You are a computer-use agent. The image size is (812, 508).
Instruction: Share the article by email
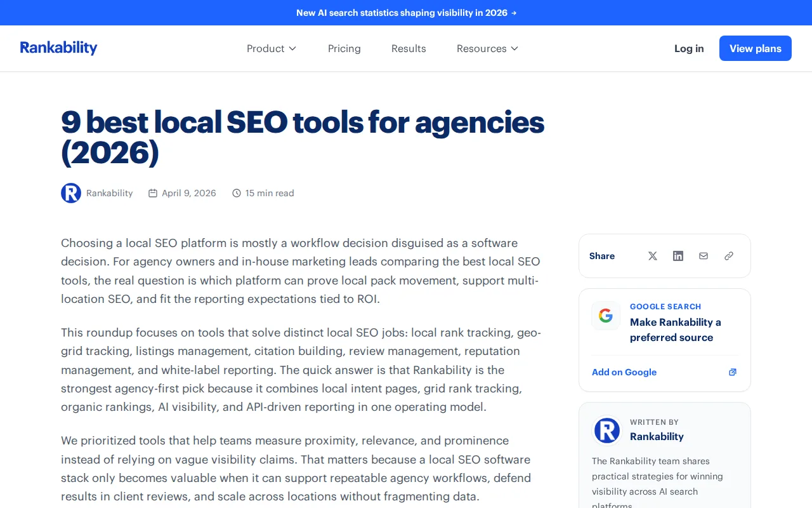point(704,256)
